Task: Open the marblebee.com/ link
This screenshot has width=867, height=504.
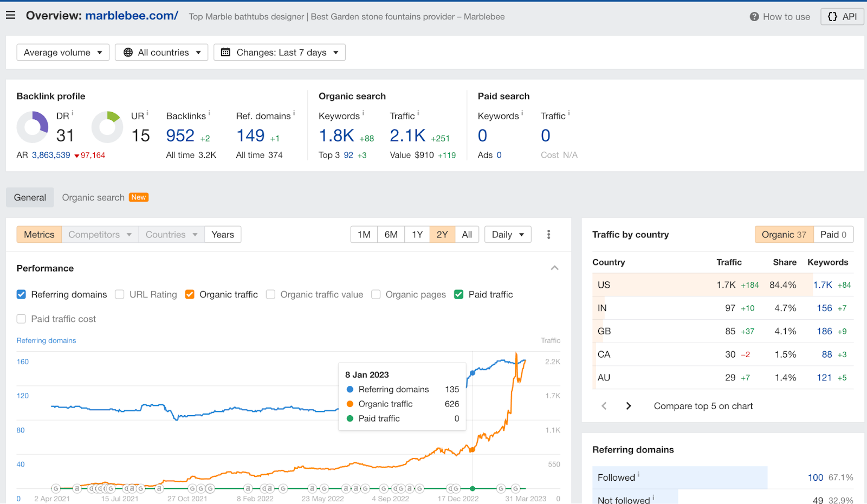Action: click(x=132, y=16)
